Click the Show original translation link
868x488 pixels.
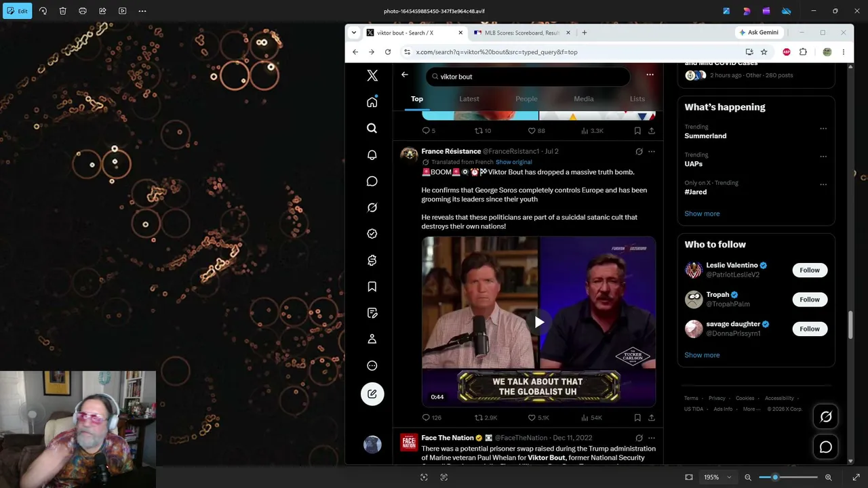(514, 162)
